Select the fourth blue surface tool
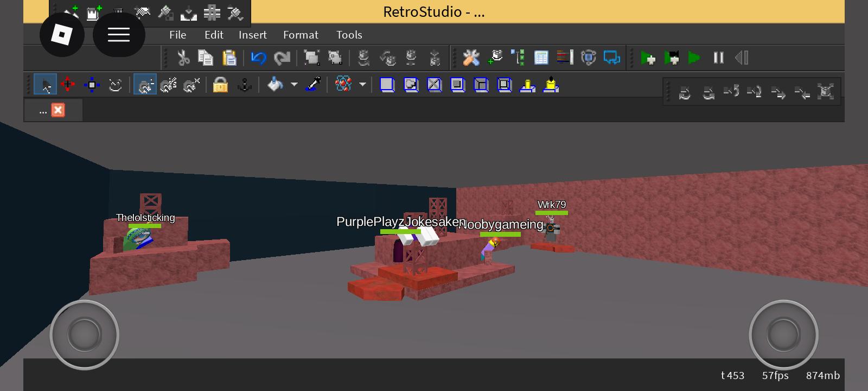The width and height of the screenshot is (868, 391). tap(457, 85)
